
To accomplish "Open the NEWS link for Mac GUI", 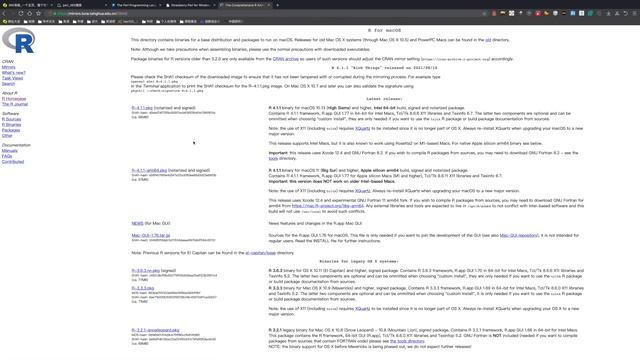I will [138, 223].
